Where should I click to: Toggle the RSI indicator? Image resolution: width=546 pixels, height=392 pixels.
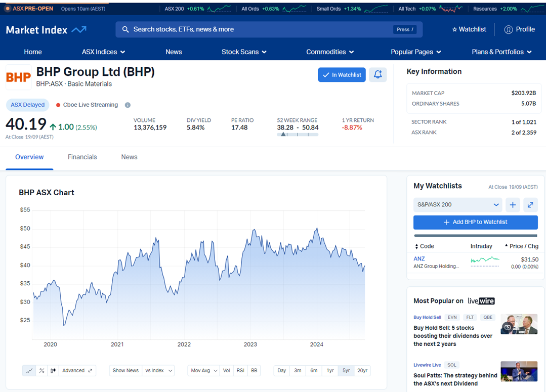coord(240,371)
